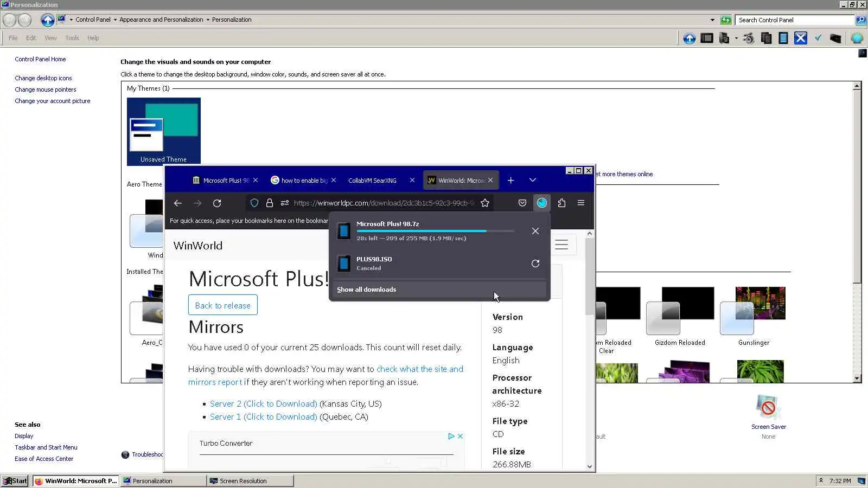Expand the Appearance and Personalization breadcrumb arrow

click(x=208, y=20)
